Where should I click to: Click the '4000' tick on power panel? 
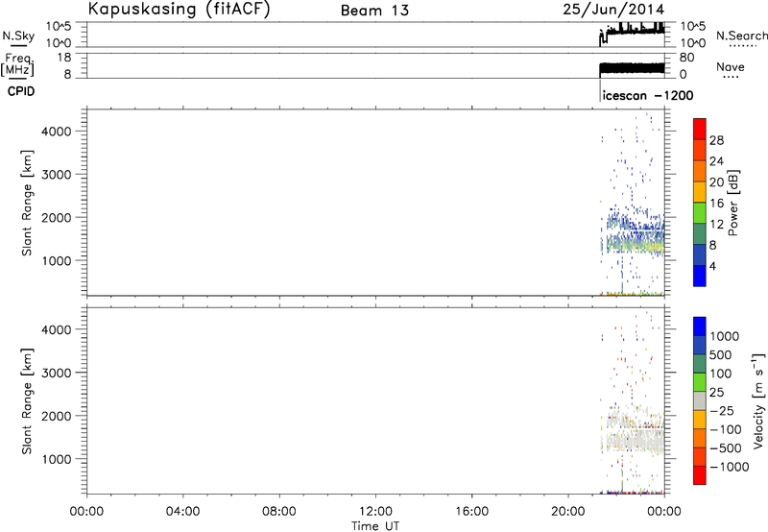click(57, 132)
